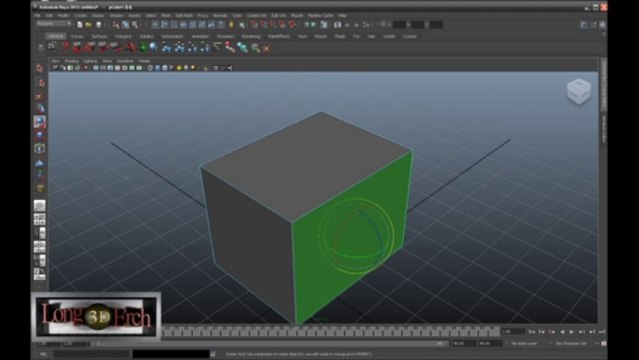Click the ViewCube in the viewport corner
The image size is (639, 360).
point(579,91)
